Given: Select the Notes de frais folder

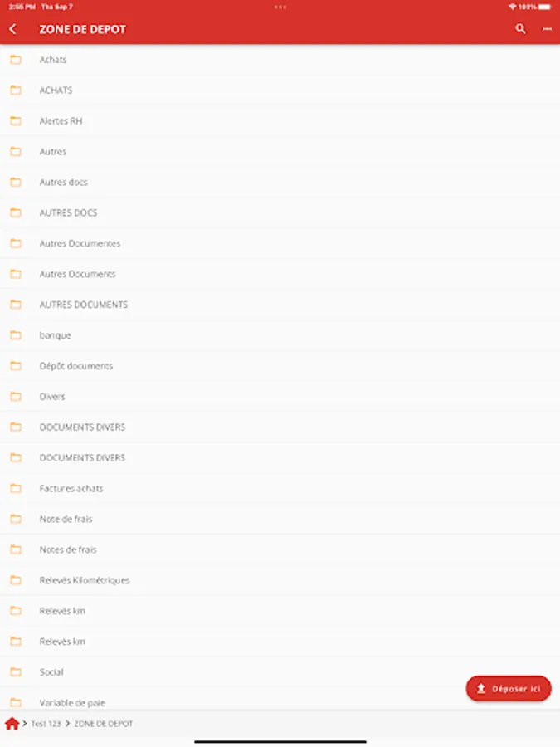Looking at the screenshot, I should (280, 549).
